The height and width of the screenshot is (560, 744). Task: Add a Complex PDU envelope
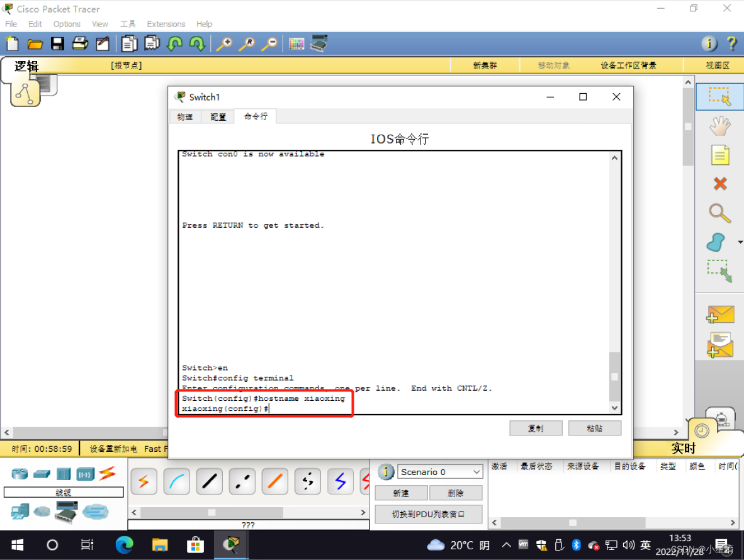click(720, 345)
